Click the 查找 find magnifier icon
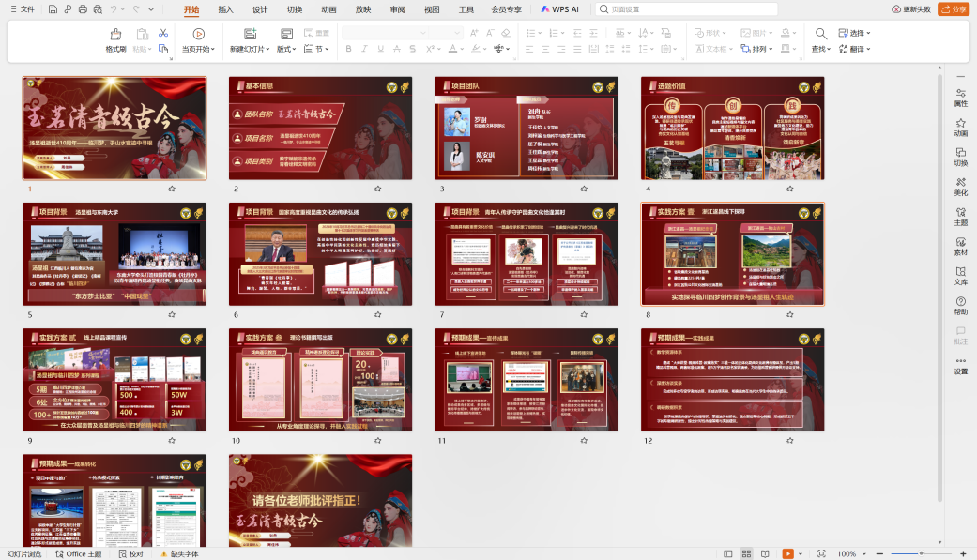 821,34
